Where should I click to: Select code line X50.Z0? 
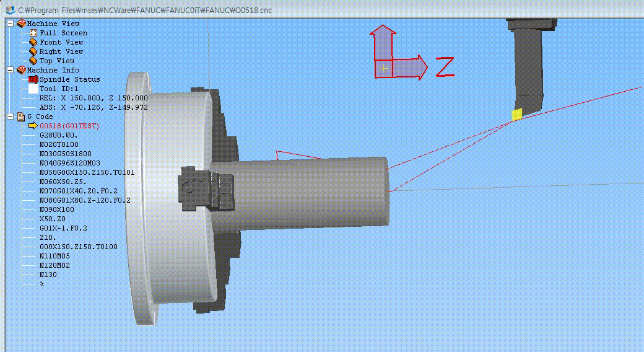click(53, 219)
